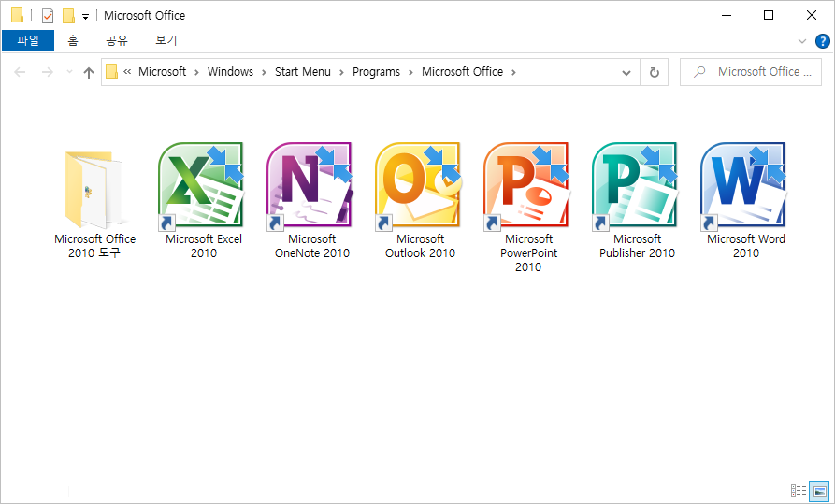Expand chevron after Programs breadcrumb
Screen dimensions: 835x504
[x=410, y=72]
